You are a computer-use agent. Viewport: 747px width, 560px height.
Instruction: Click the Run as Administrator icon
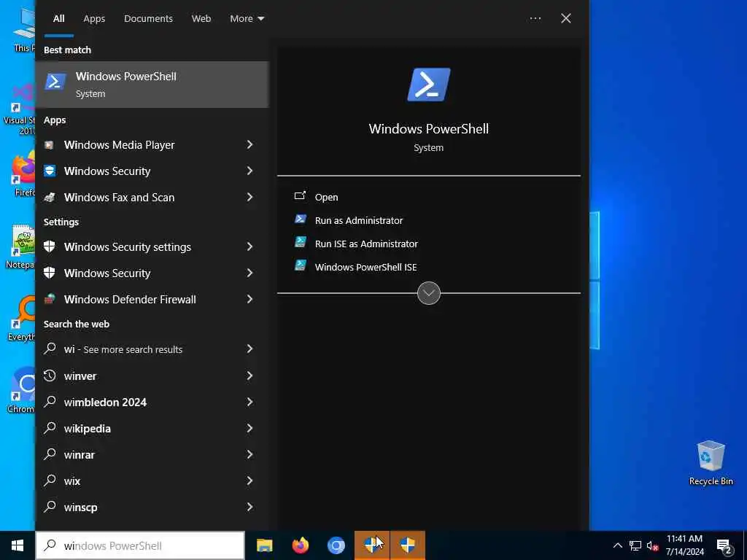[x=300, y=219]
